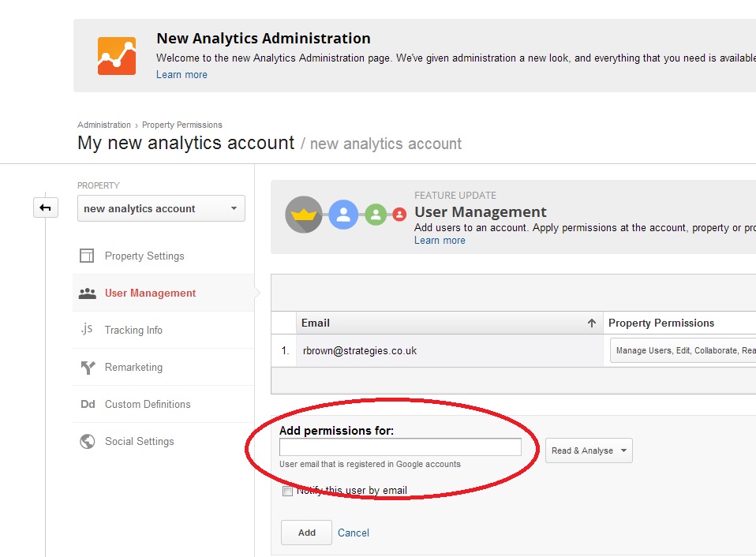Click the User Management people icon
Screen dimensions: 756x557
tap(88, 293)
